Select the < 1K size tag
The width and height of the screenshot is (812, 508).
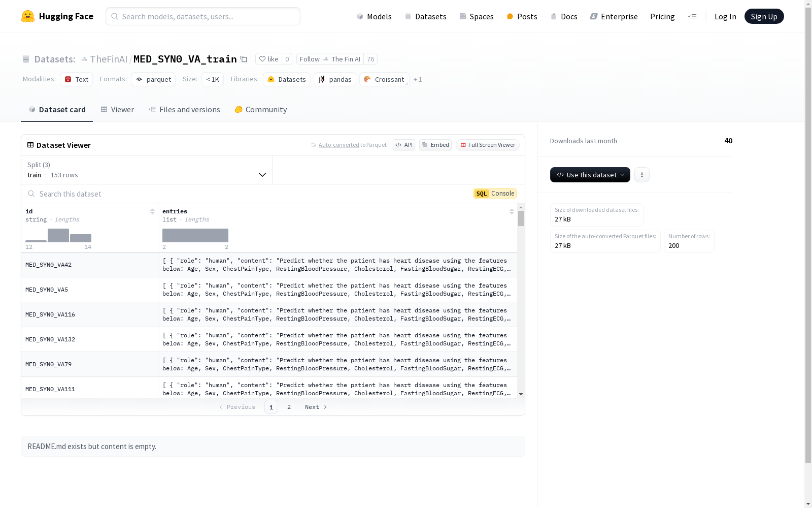(213, 79)
